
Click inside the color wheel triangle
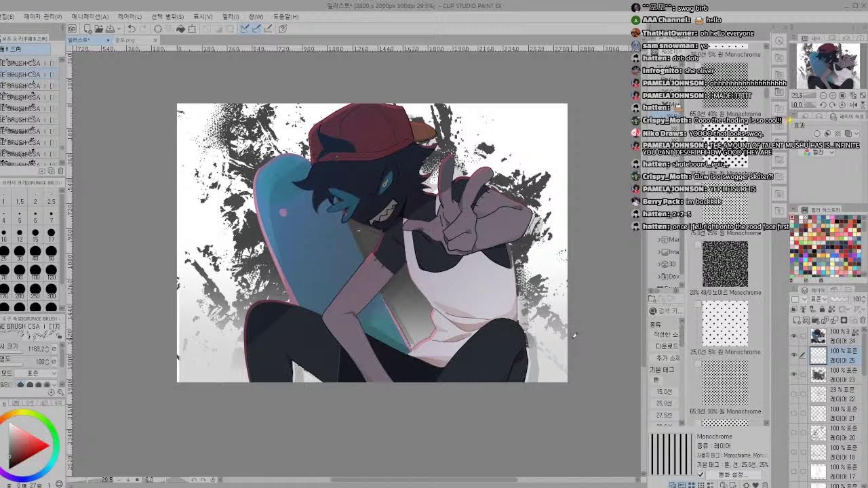click(x=24, y=447)
